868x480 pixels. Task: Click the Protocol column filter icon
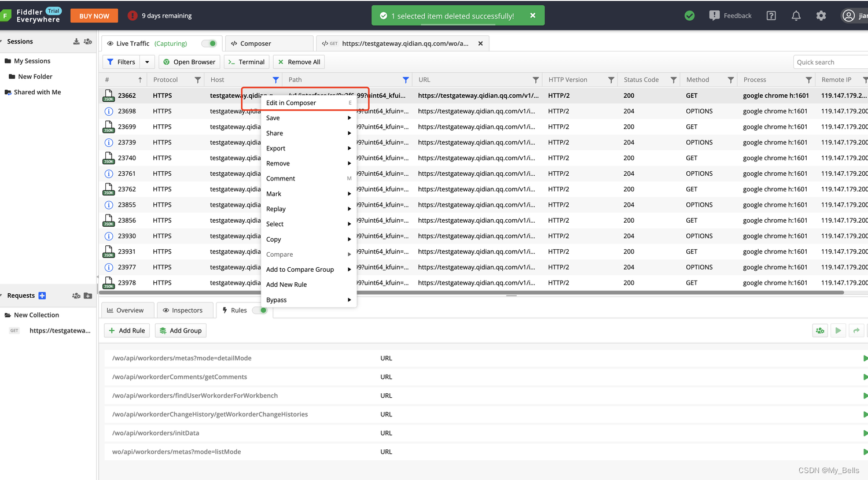coord(198,80)
